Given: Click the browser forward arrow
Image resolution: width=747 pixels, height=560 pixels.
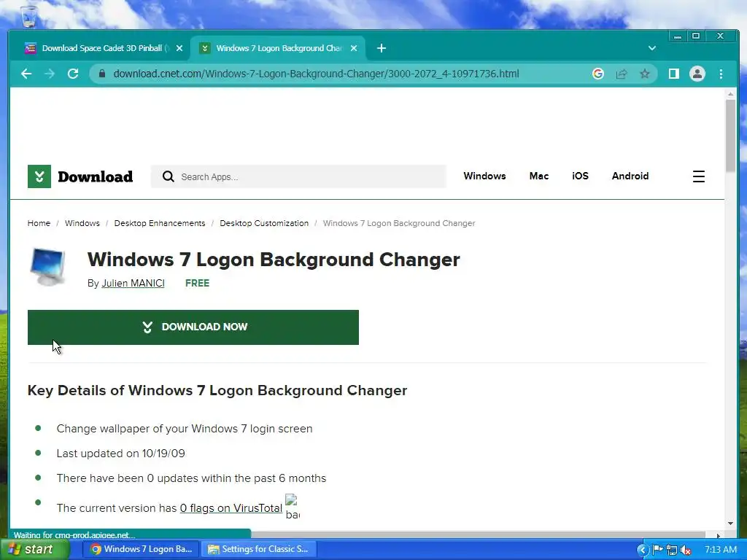Looking at the screenshot, I should [50, 74].
